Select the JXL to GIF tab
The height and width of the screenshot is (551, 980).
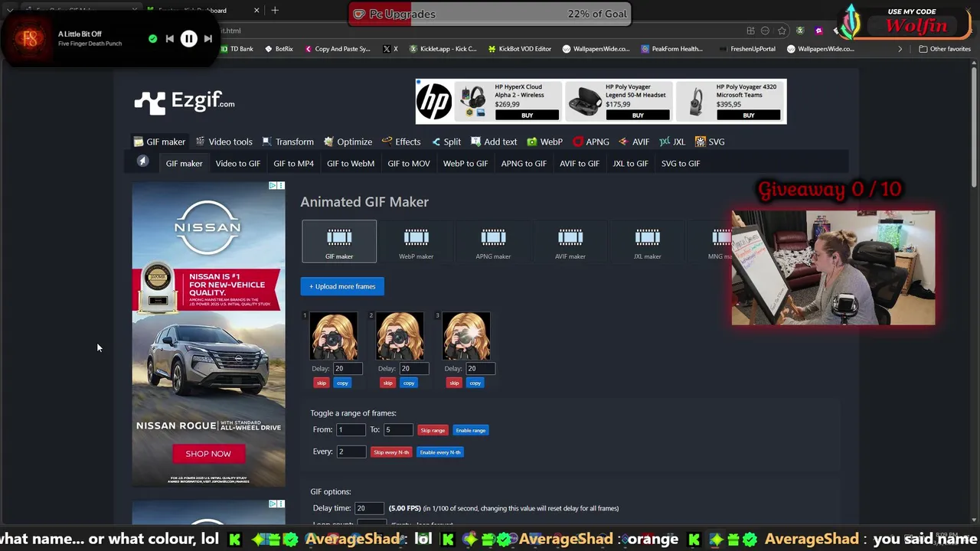tap(630, 163)
